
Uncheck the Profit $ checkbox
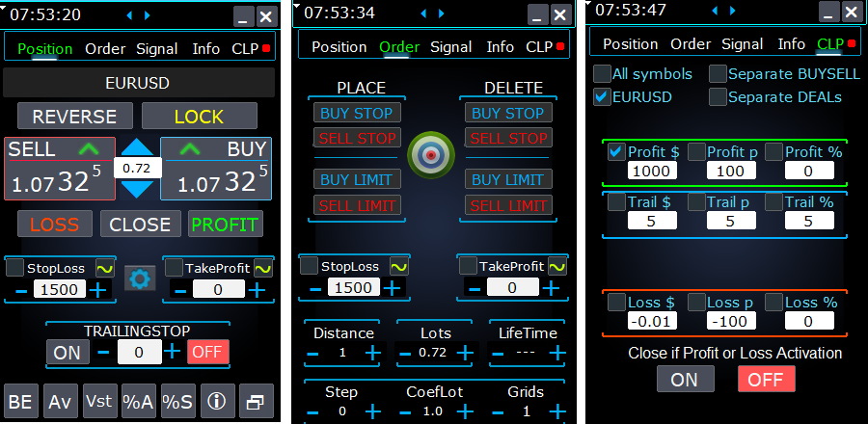point(616,151)
